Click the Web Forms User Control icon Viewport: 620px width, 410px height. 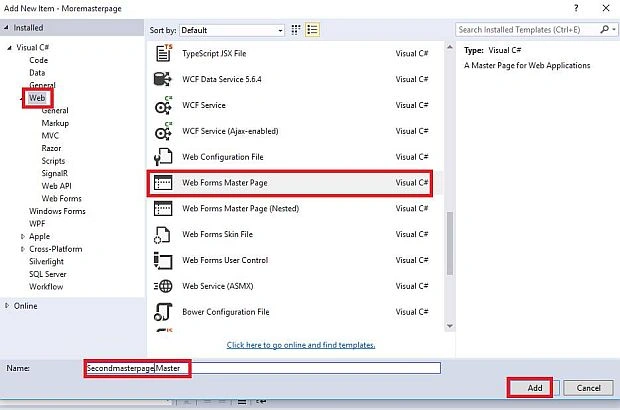tap(163, 260)
